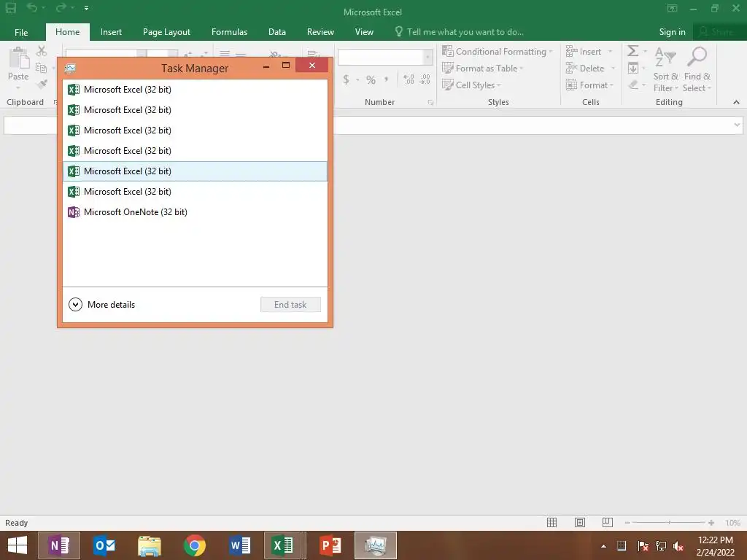Open Outlook from the taskbar
This screenshot has width=747, height=560.
point(104,545)
